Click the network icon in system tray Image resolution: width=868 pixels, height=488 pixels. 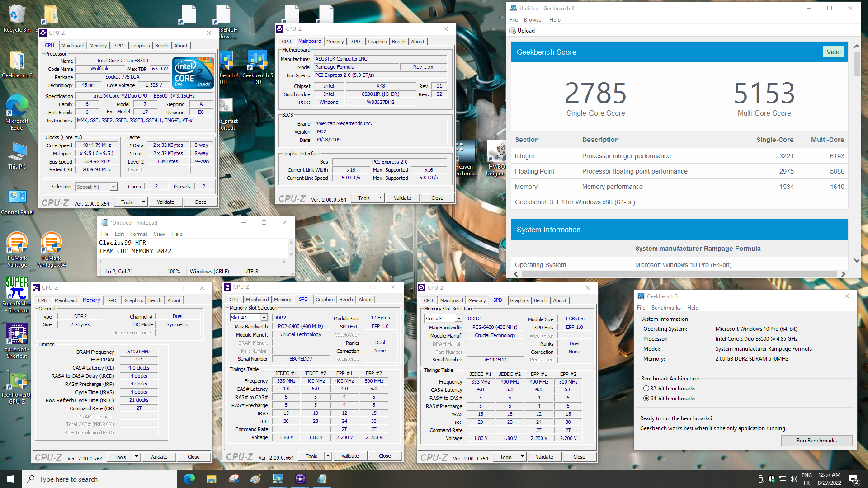pyautogui.click(x=783, y=479)
